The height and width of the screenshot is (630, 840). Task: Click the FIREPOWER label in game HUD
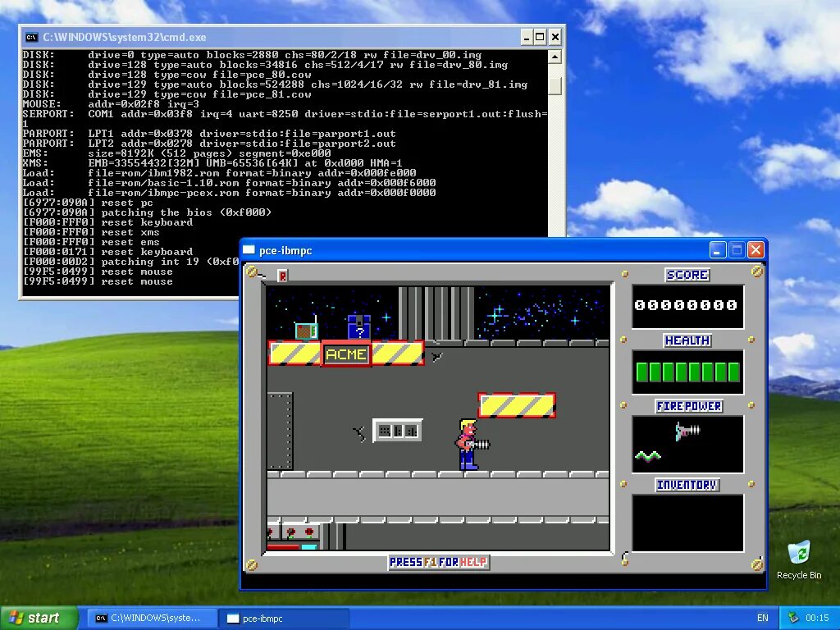click(x=689, y=407)
